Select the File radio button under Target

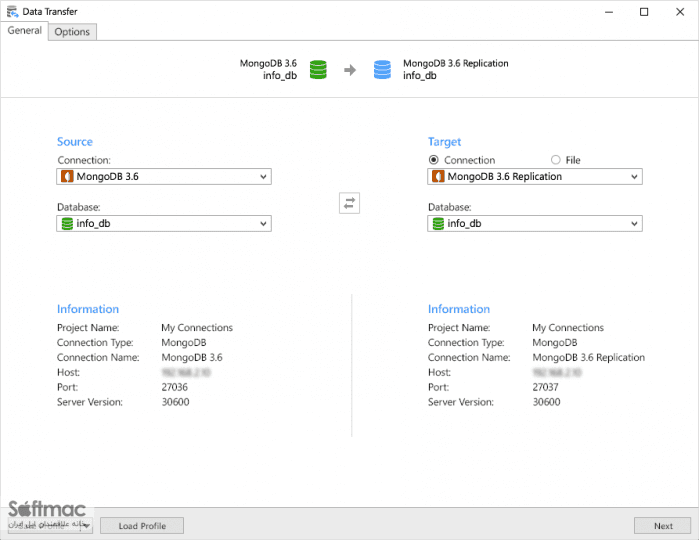click(555, 160)
